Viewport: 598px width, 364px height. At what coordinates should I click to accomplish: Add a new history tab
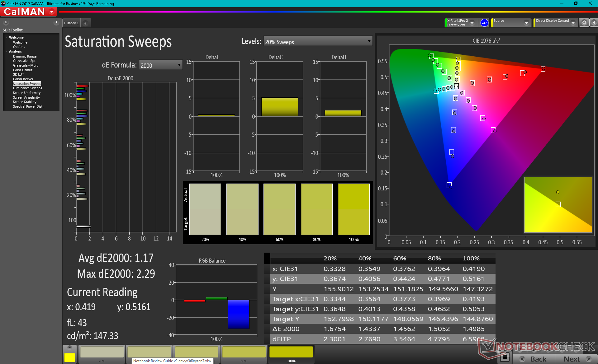(x=85, y=23)
